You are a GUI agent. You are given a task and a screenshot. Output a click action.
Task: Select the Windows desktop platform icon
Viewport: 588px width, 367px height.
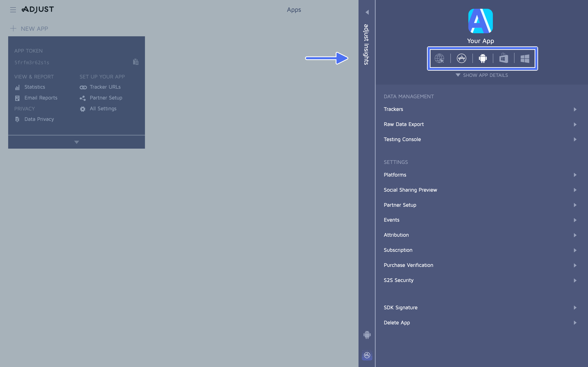point(525,58)
